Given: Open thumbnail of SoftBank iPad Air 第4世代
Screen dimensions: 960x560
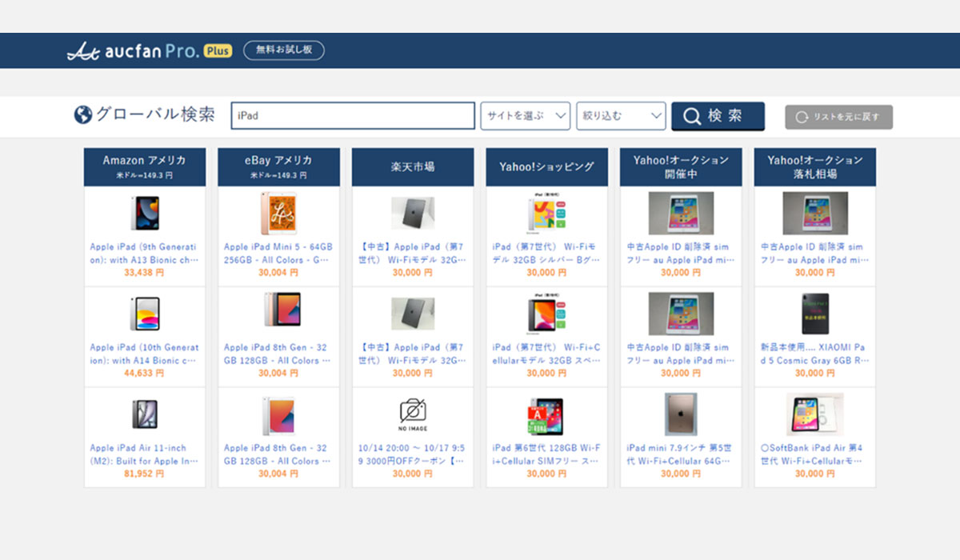Looking at the screenshot, I should pyautogui.click(x=815, y=414).
